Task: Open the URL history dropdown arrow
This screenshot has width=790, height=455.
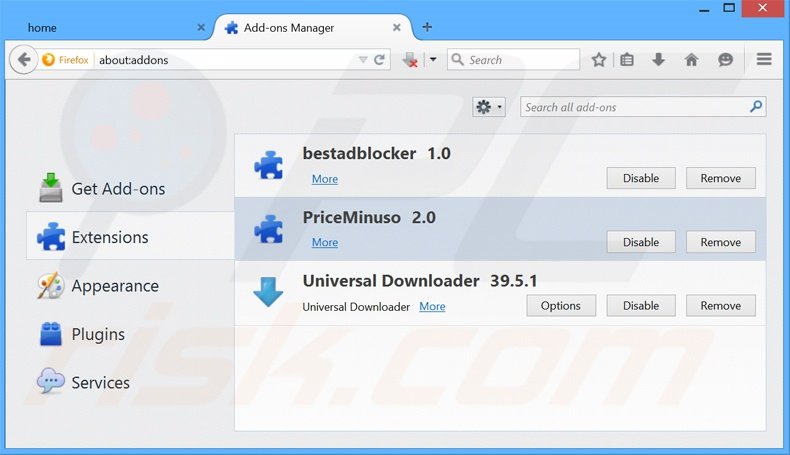Action: (363, 59)
